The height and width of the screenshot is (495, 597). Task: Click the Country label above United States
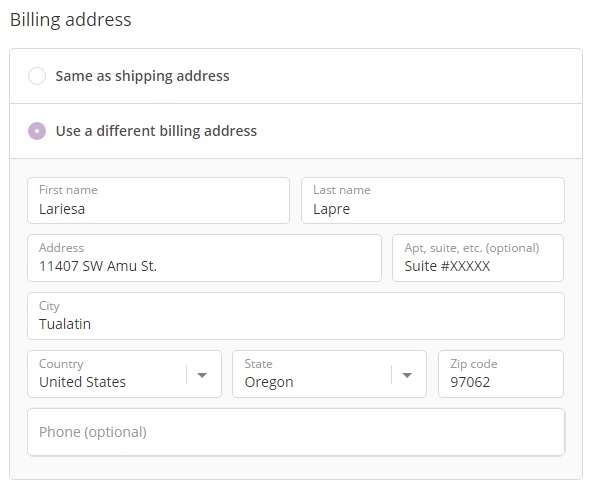coord(61,364)
